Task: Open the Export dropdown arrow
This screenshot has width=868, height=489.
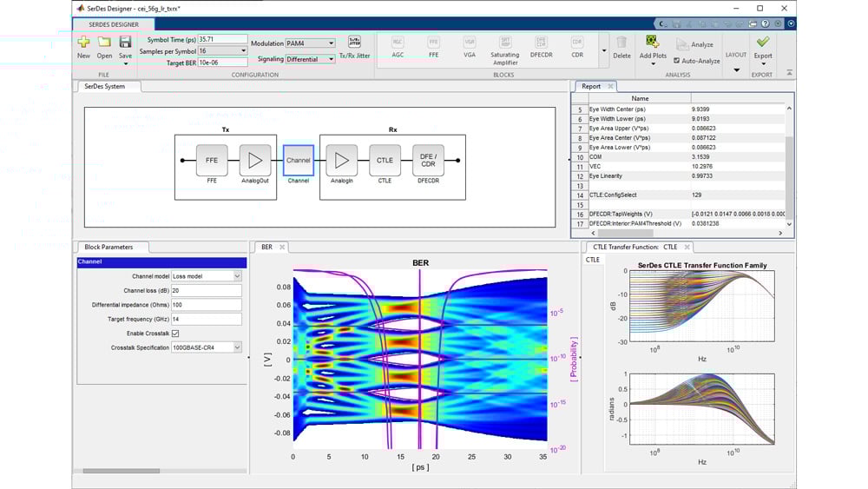Action: (763, 63)
